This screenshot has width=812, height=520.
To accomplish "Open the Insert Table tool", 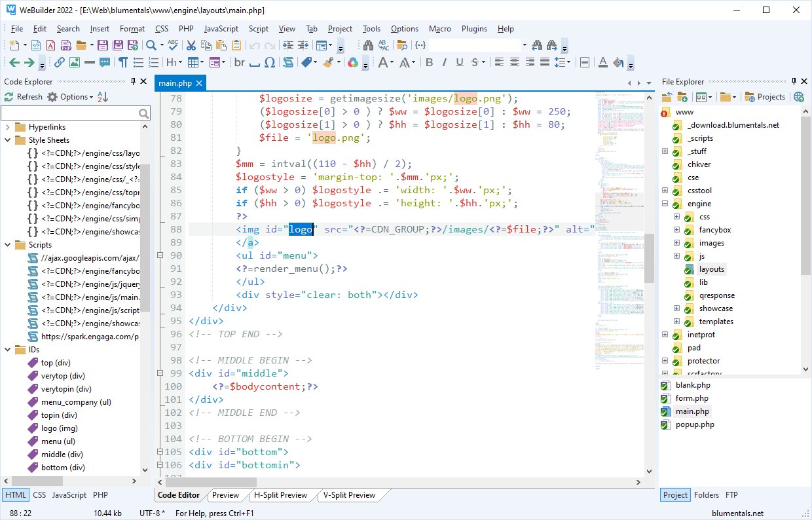I will (194, 62).
